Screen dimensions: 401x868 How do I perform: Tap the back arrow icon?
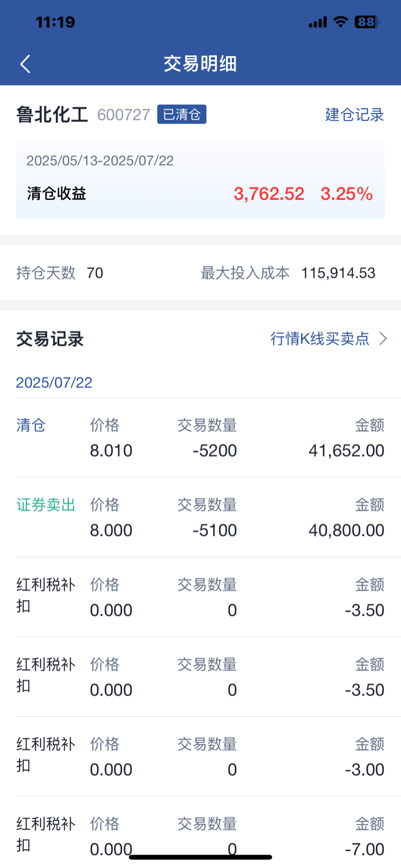coord(25,64)
